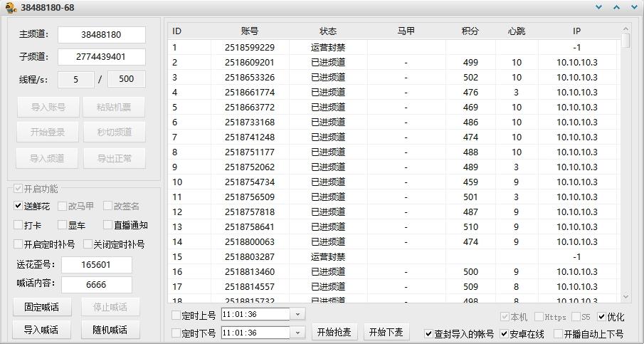
Task: Click the table scrollbar down arrow
Action: click(x=625, y=296)
